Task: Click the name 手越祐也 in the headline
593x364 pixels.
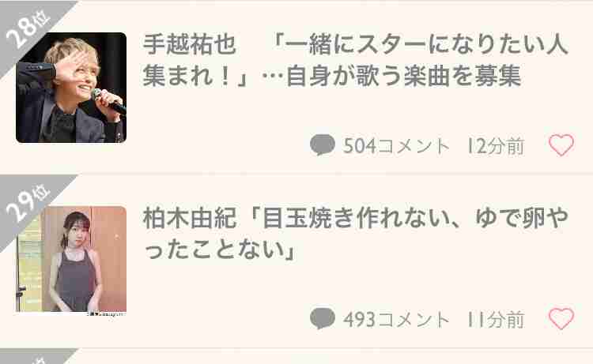Action: [190, 44]
